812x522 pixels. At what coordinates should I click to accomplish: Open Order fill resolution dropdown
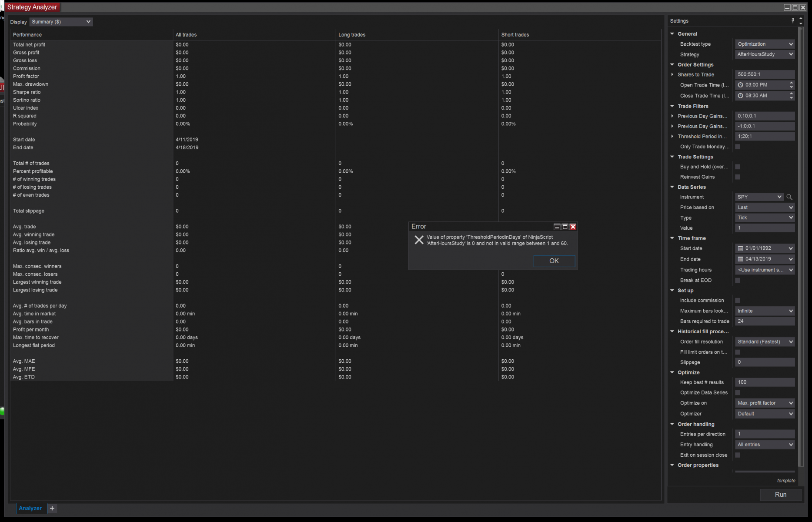(765, 341)
